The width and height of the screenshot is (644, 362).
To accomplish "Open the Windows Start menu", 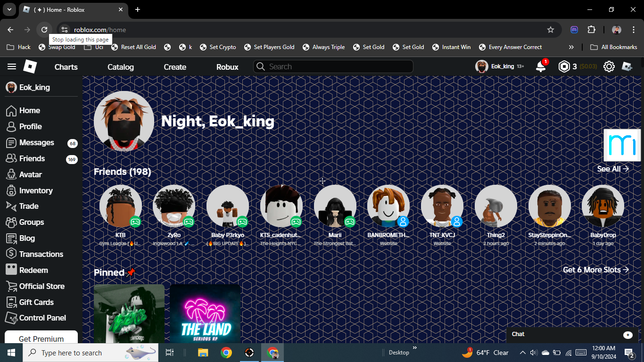I will pyautogui.click(x=11, y=353).
